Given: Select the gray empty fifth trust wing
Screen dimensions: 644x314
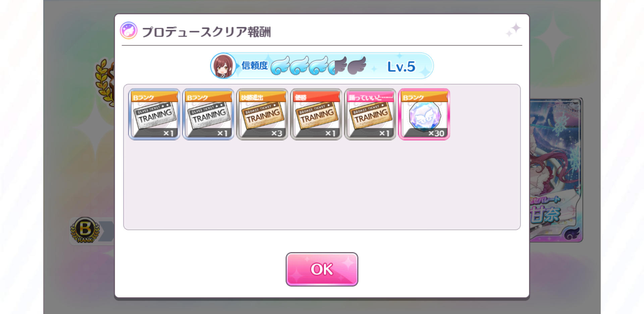Looking at the screenshot, I should (357, 65).
